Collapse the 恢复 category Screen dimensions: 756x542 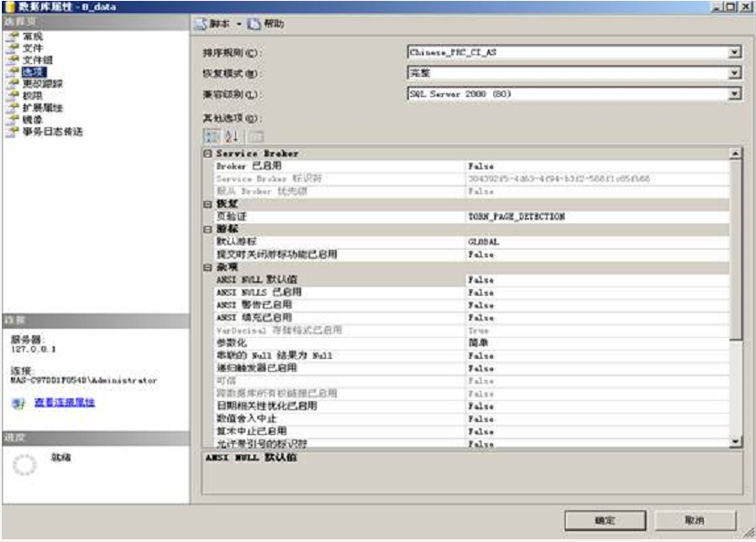(x=208, y=204)
